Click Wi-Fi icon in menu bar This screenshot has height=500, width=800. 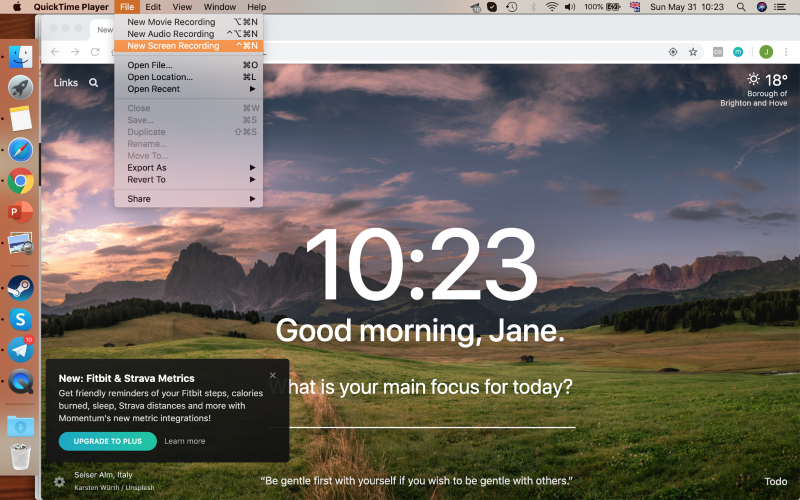pyautogui.click(x=552, y=7)
